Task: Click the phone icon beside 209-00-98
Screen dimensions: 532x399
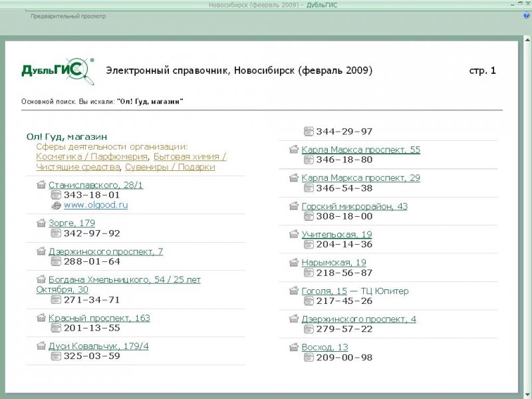Action: pos(309,357)
